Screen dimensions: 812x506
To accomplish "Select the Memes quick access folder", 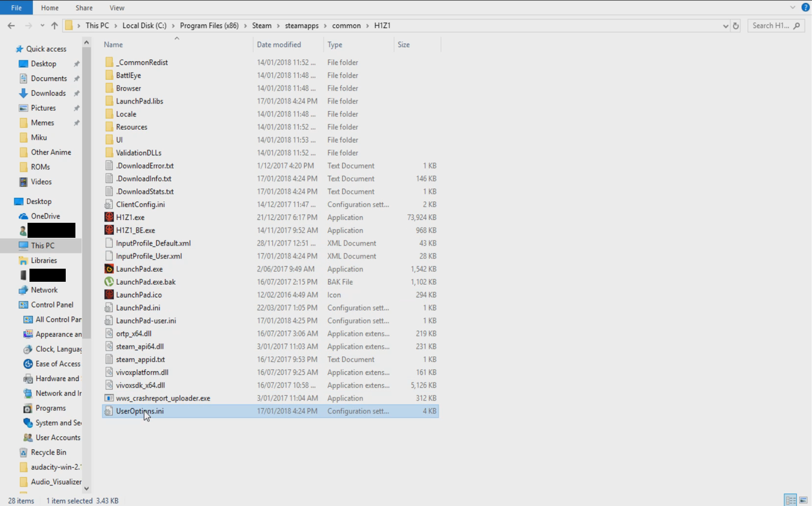I will tap(42, 123).
